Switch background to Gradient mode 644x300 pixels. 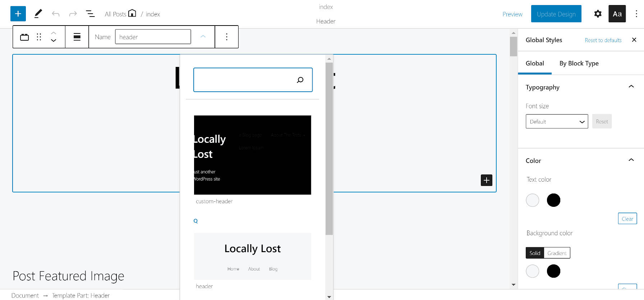click(x=557, y=253)
